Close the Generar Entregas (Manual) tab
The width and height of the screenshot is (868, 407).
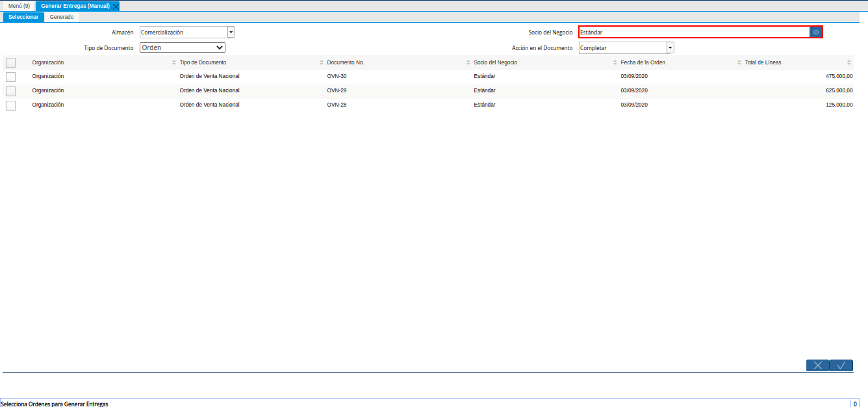click(116, 6)
